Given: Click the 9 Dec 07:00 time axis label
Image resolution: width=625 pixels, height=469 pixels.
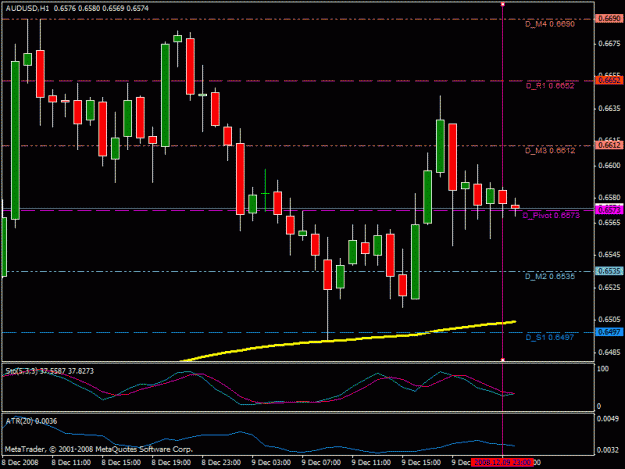Looking at the screenshot, I should (x=321, y=462).
